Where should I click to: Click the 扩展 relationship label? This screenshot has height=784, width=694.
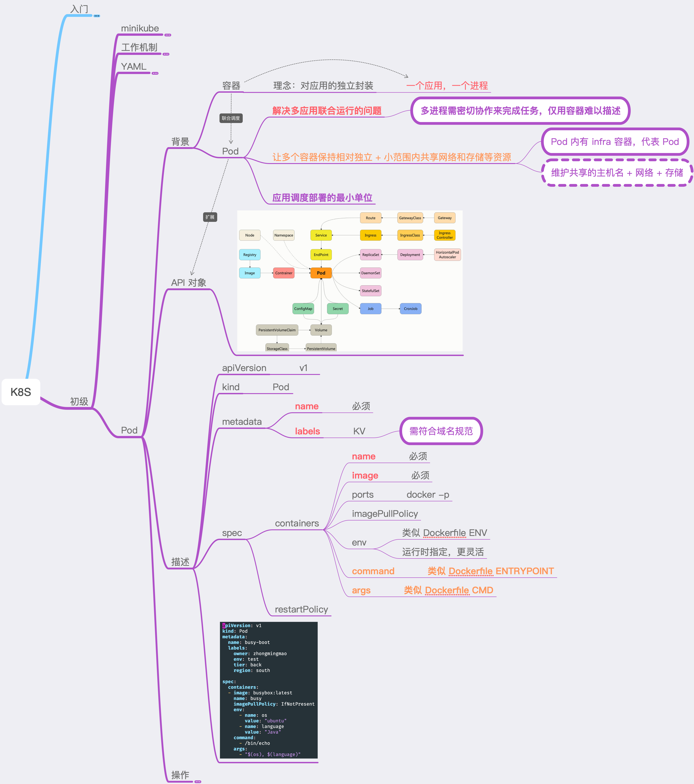point(210,217)
